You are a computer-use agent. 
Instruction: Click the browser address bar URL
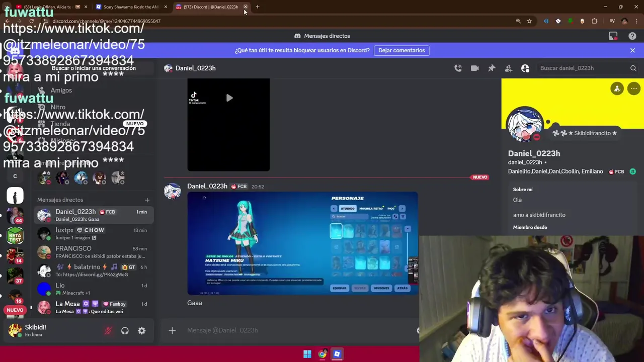click(106, 21)
